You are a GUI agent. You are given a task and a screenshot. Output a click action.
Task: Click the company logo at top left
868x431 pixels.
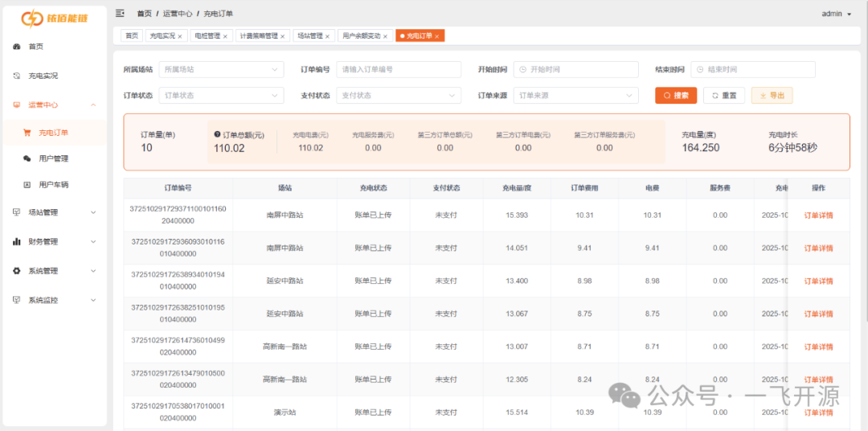click(55, 18)
